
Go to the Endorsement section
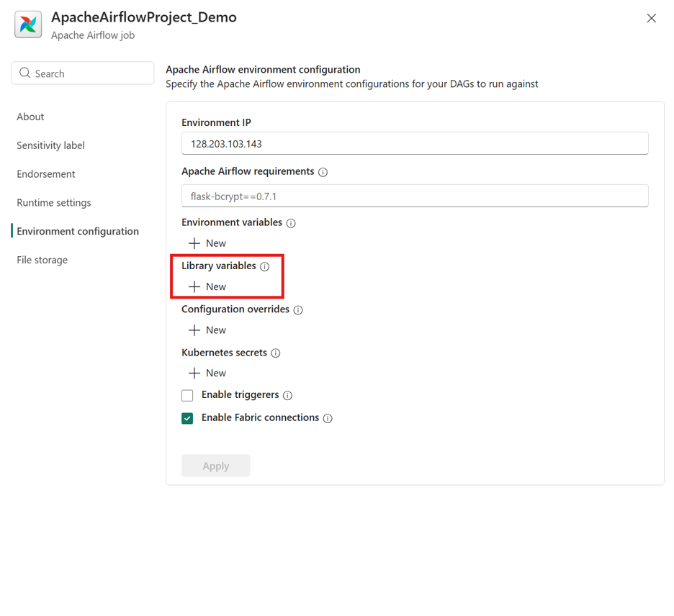tap(46, 174)
